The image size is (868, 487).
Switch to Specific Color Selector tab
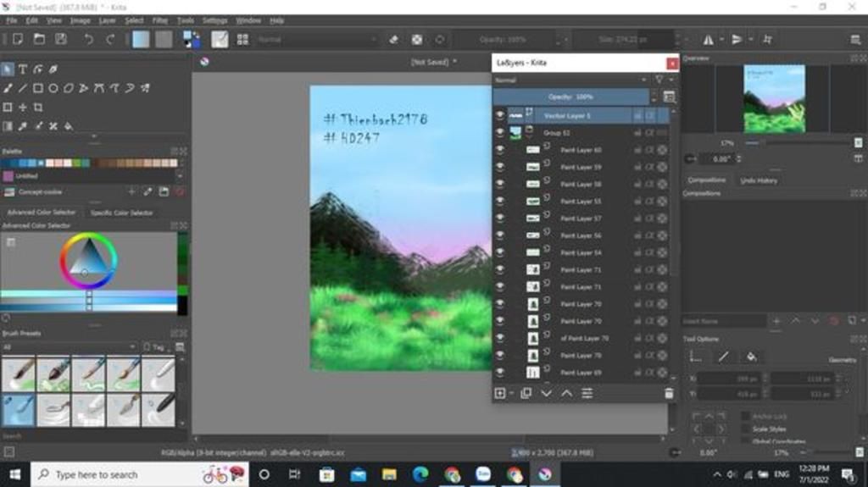tap(121, 213)
